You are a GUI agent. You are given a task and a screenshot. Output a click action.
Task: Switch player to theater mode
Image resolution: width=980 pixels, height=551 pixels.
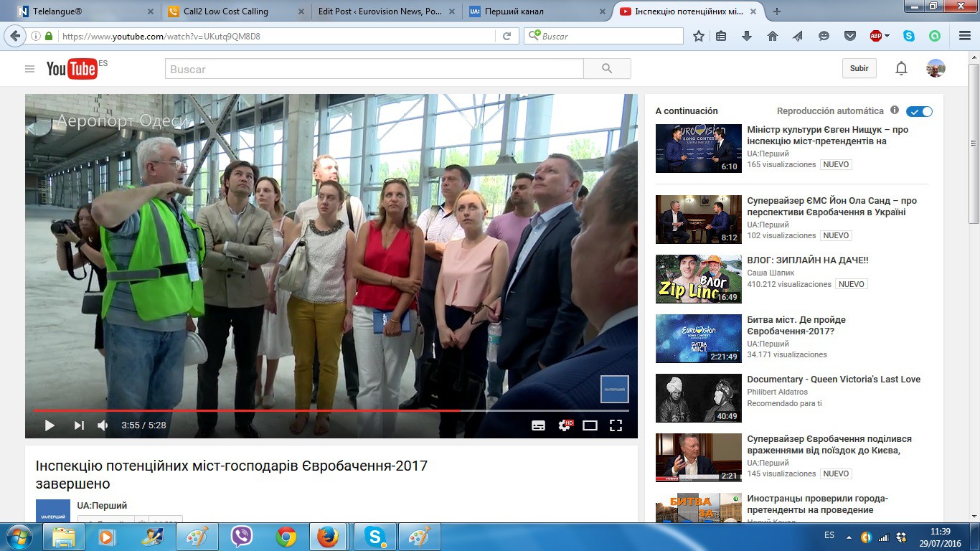(590, 425)
